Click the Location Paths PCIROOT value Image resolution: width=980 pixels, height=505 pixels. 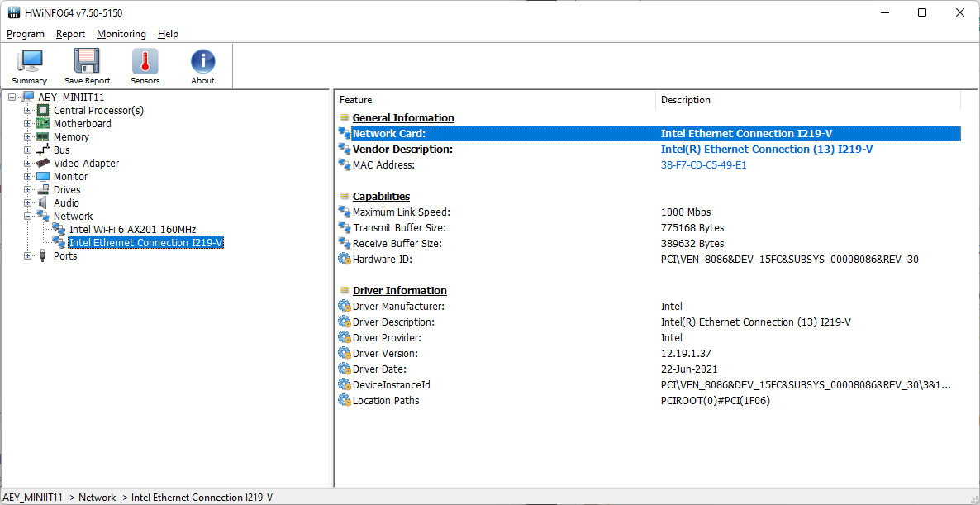coord(715,401)
